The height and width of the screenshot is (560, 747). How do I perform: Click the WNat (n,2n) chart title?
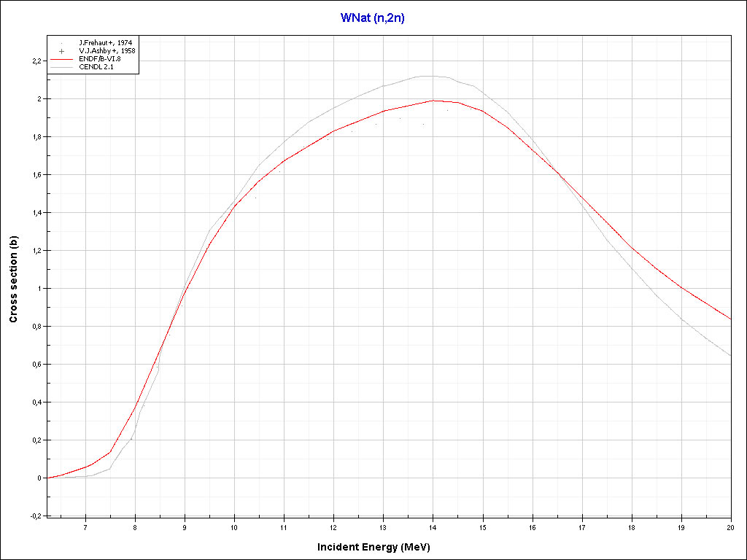[x=373, y=18]
